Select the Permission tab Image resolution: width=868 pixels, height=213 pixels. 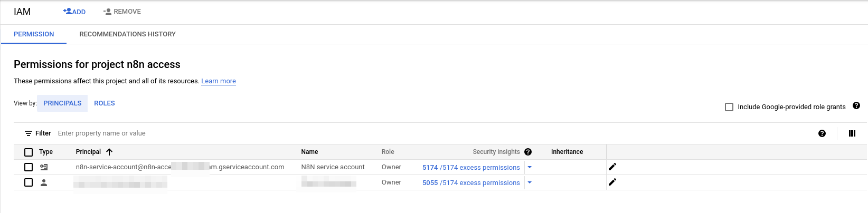coord(34,34)
